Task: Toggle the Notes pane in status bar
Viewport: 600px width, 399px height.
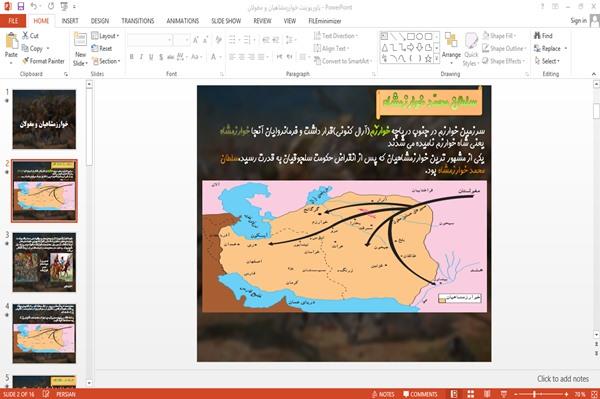Action: click(383, 394)
